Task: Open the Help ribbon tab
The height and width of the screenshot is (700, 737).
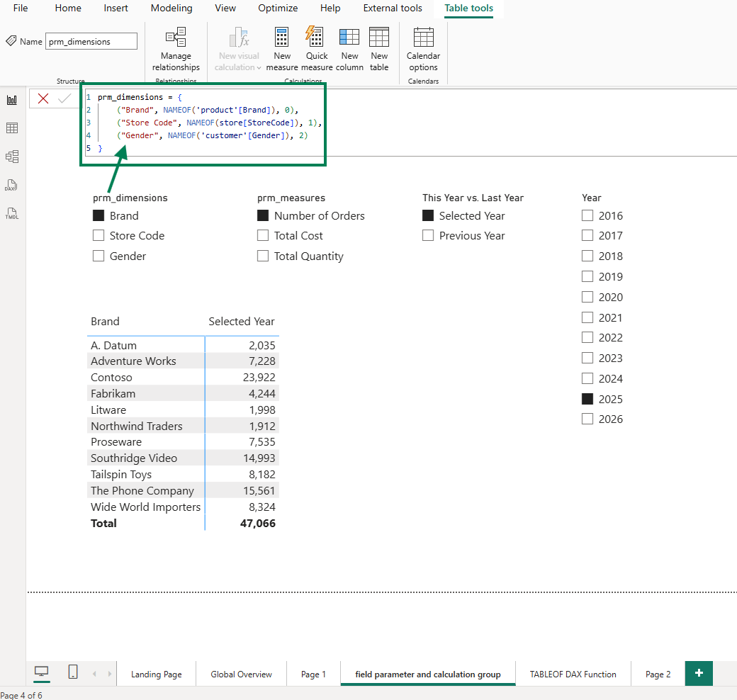Action: pyautogui.click(x=330, y=8)
